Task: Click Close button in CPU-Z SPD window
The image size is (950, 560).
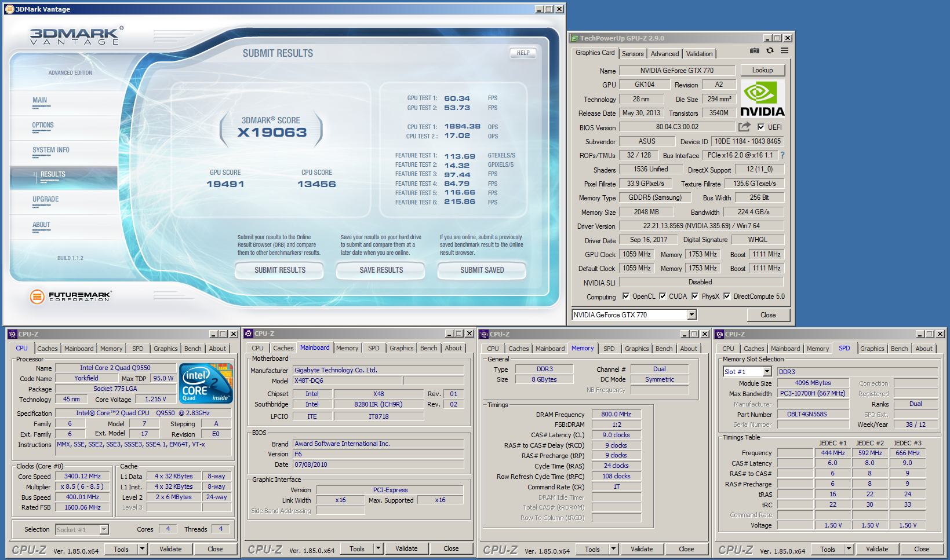Action: coord(922,549)
